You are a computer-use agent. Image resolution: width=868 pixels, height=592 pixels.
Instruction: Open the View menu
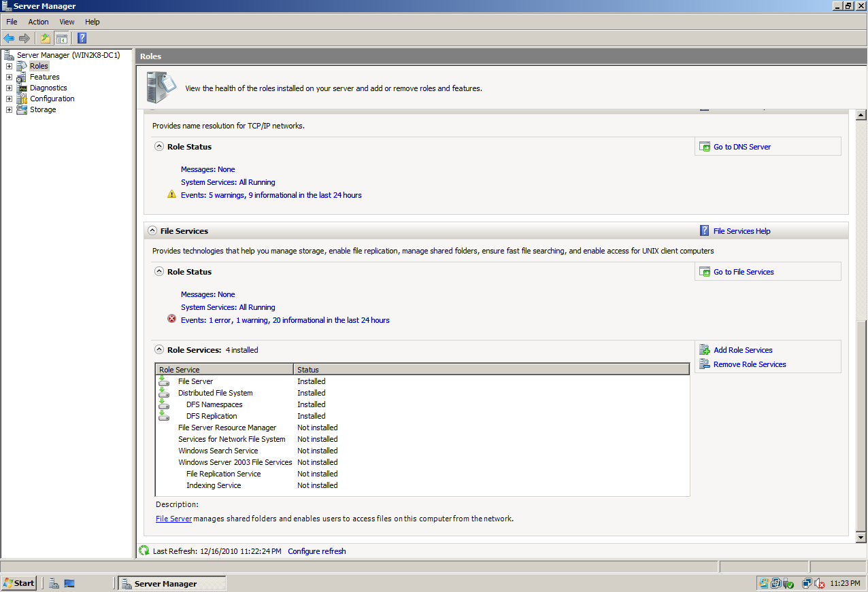tap(66, 21)
